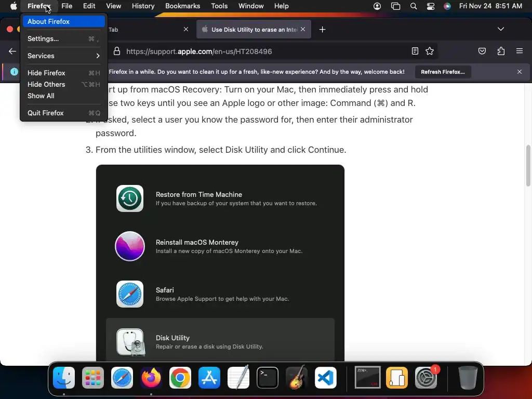Image resolution: width=532 pixels, height=399 pixels.
Task: Close the first browser tab
Action: [186, 29]
